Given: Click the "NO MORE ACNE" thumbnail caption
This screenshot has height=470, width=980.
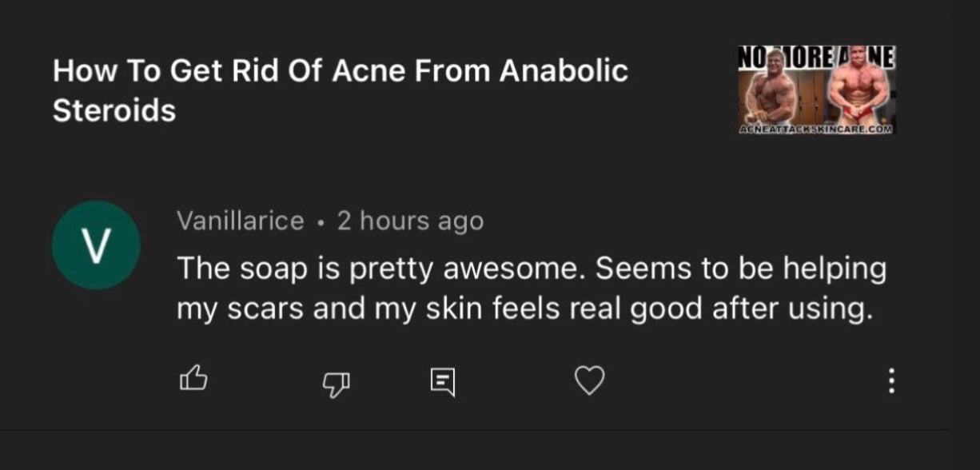Looking at the screenshot, I should pyautogui.click(x=816, y=57).
